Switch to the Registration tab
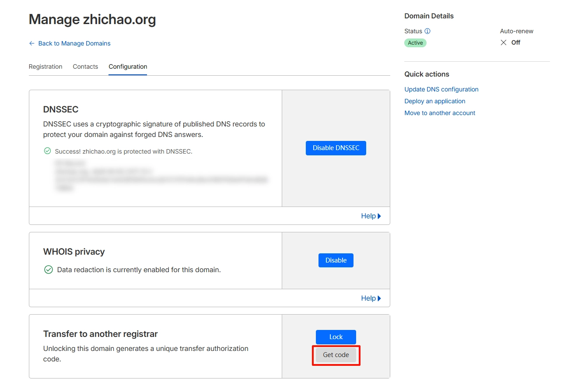This screenshot has width=588, height=389. [45, 67]
